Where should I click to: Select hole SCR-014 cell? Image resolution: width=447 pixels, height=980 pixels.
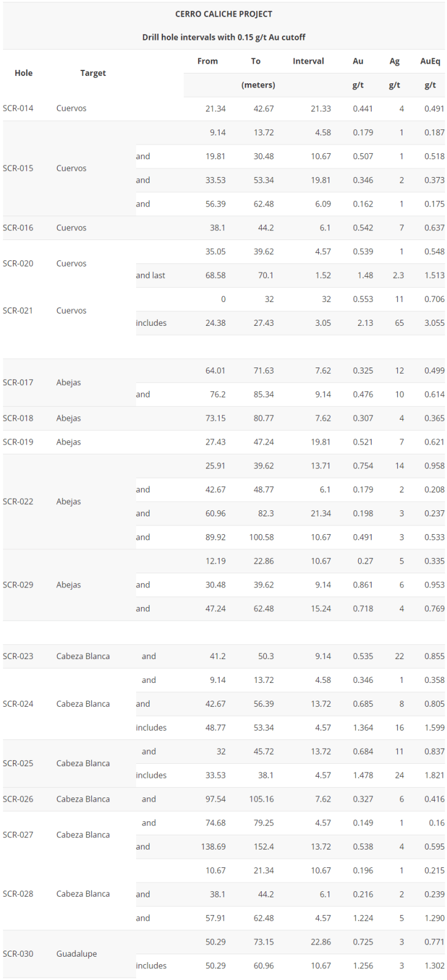point(18,108)
